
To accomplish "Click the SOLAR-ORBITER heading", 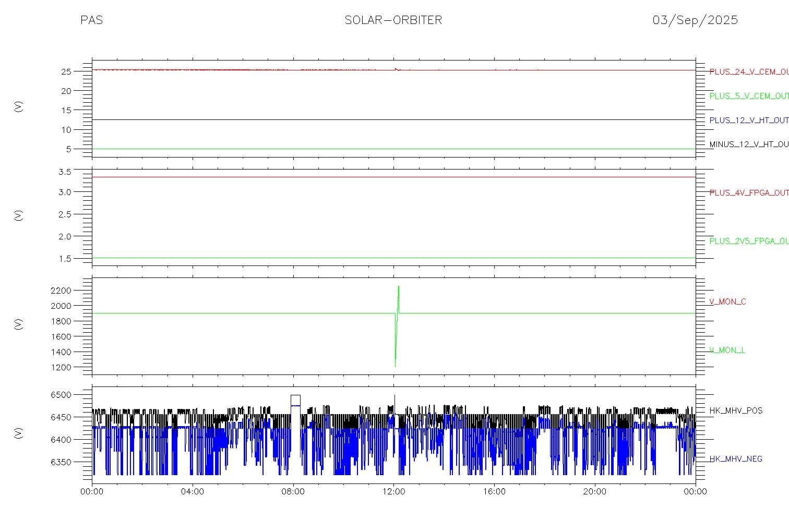I will pos(393,20).
